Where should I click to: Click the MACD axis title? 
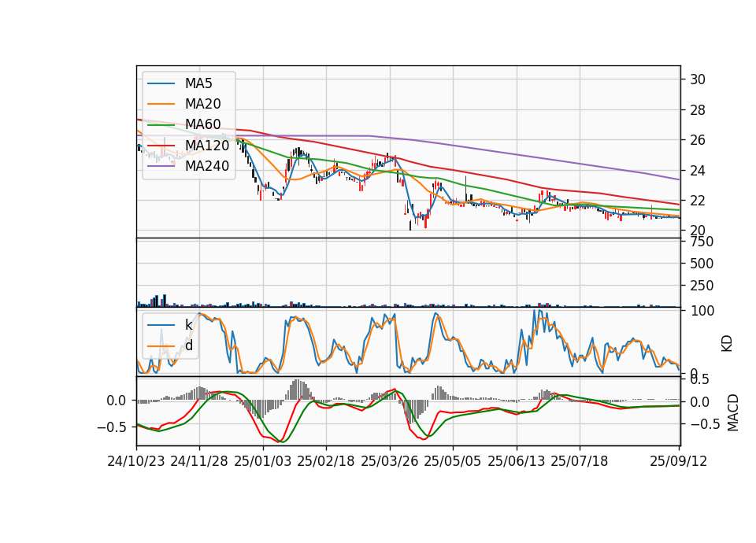click(x=733, y=412)
